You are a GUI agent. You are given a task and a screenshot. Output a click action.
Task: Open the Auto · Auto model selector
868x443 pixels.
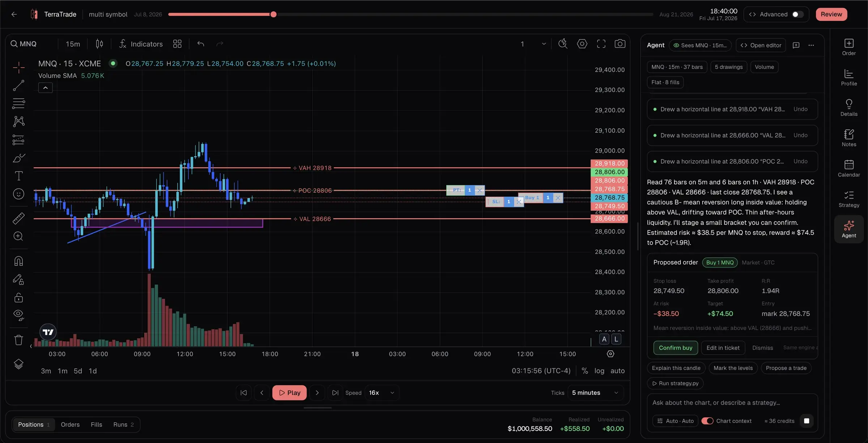click(x=675, y=421)
